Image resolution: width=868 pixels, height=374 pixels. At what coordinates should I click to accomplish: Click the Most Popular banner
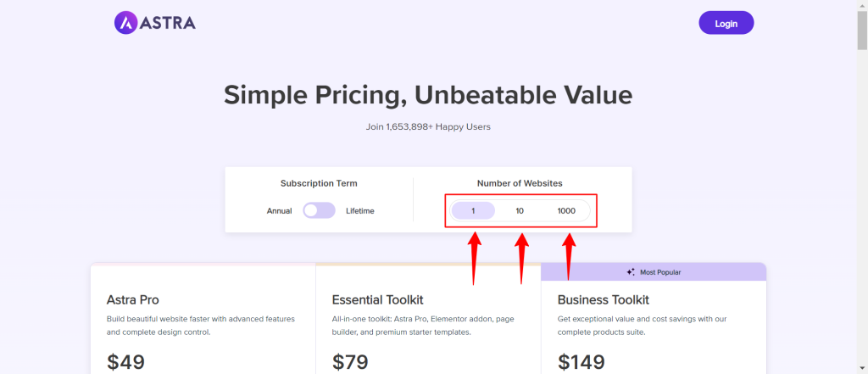(654, 272)
